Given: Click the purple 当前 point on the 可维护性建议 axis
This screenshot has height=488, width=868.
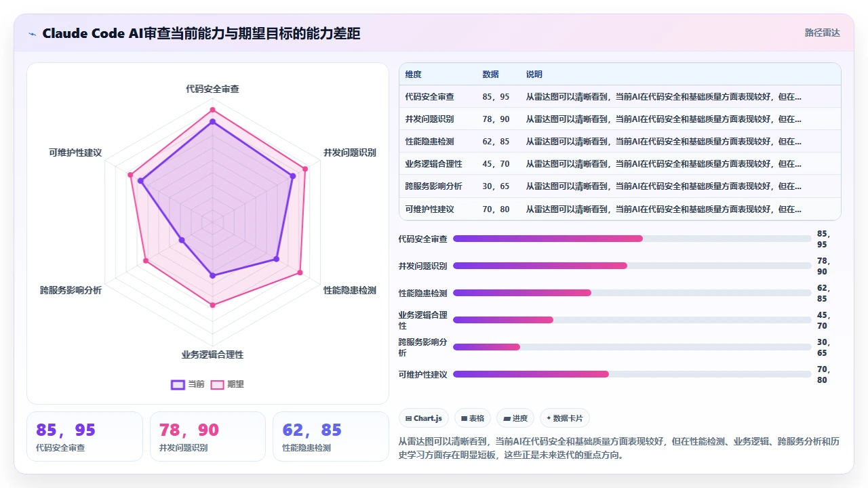Looking at the screenshot, I should click(141, 181).
